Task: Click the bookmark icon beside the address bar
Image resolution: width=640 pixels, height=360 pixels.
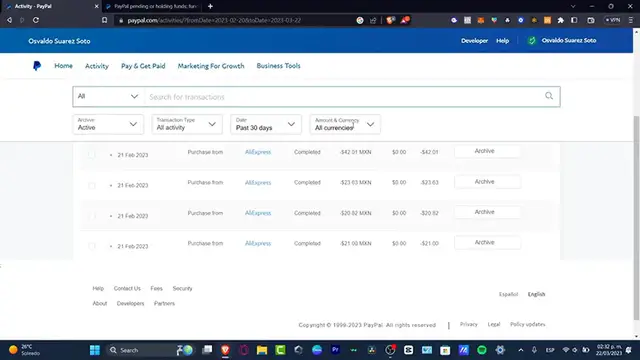Action: pyautogui.click(x=104, y=20)
